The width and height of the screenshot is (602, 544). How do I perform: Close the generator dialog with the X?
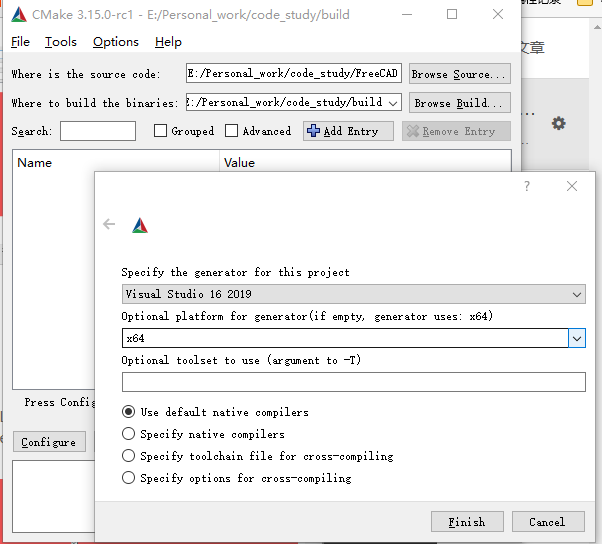click(572, 186)
